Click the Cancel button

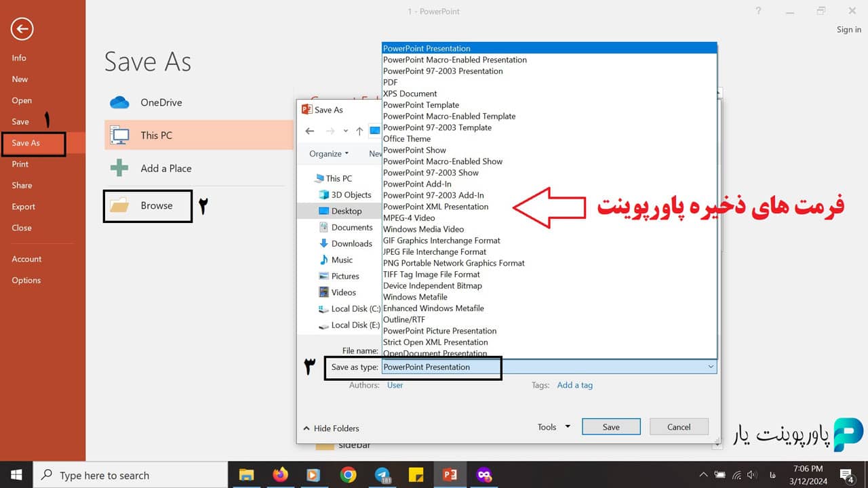[x=679, y=427]
